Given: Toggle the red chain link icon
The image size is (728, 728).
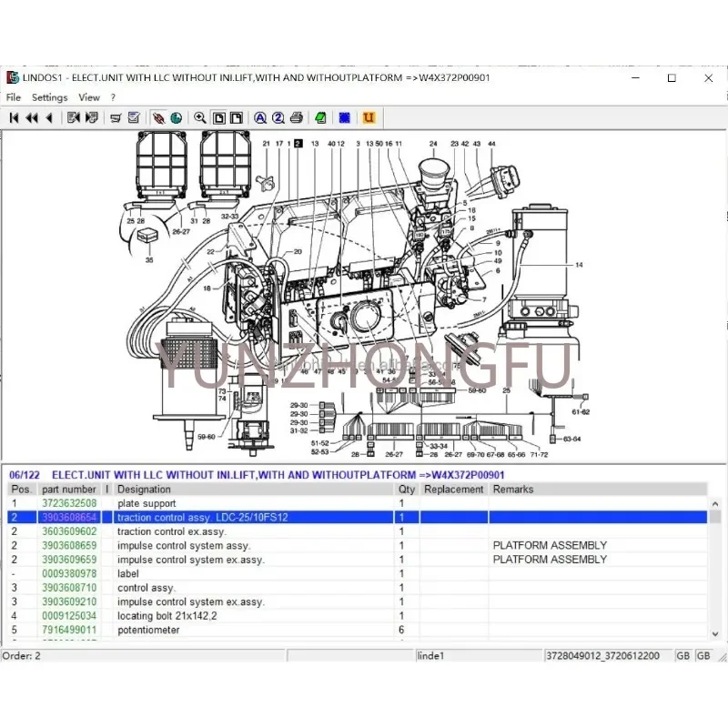Looking at the screenshot, I should (158, 118).
